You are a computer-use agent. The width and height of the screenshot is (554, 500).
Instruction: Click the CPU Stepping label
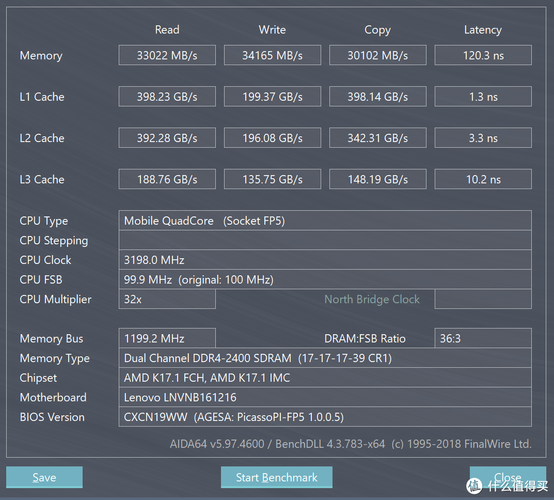(x=54, y=241)
